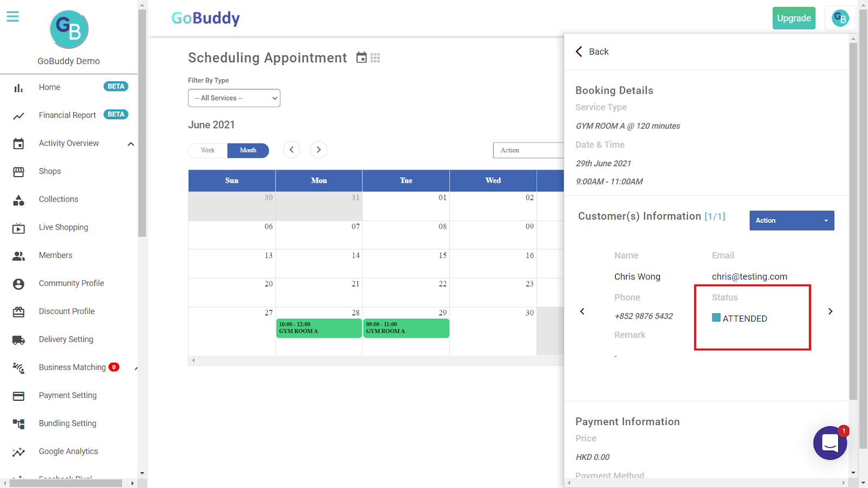Go to next month arrow

pyautogui.click(x=318, y=150)
